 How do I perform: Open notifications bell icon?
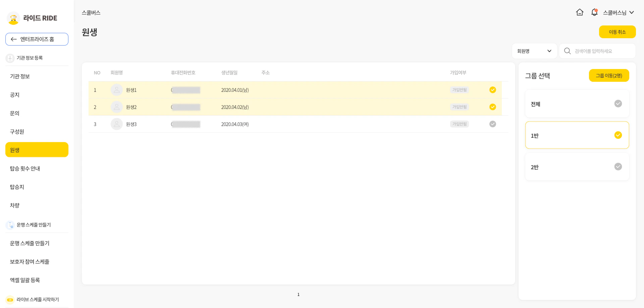(594, 12)
